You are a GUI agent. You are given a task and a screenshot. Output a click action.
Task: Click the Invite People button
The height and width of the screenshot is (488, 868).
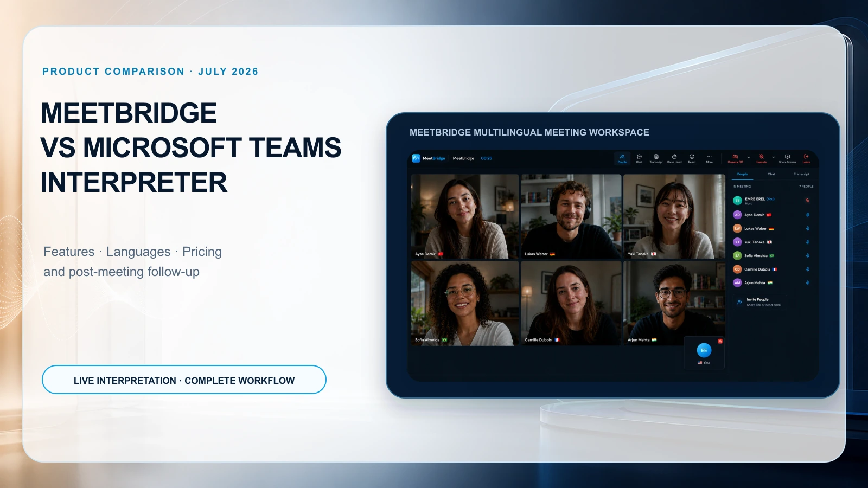coord(759,302)
